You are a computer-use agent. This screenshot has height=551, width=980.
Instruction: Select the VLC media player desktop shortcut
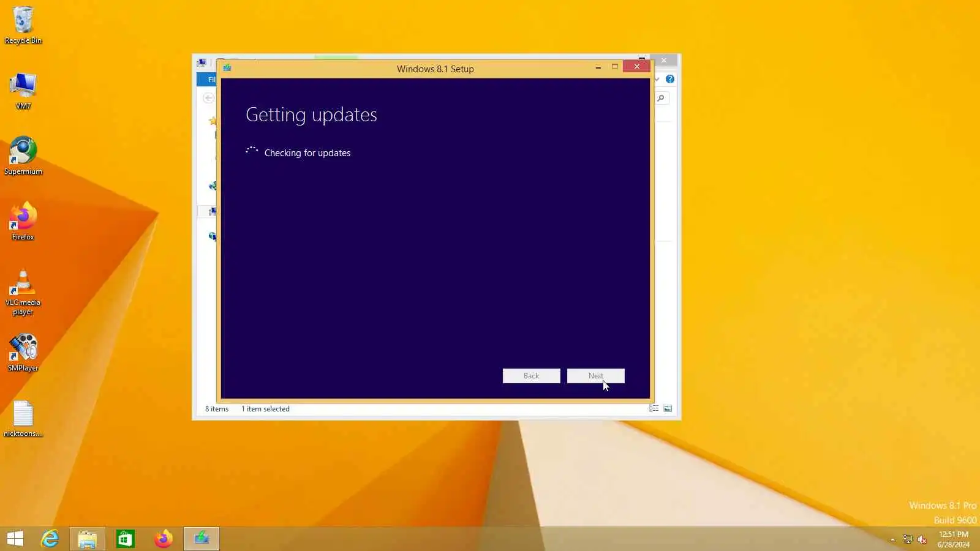tap(23, 292)
